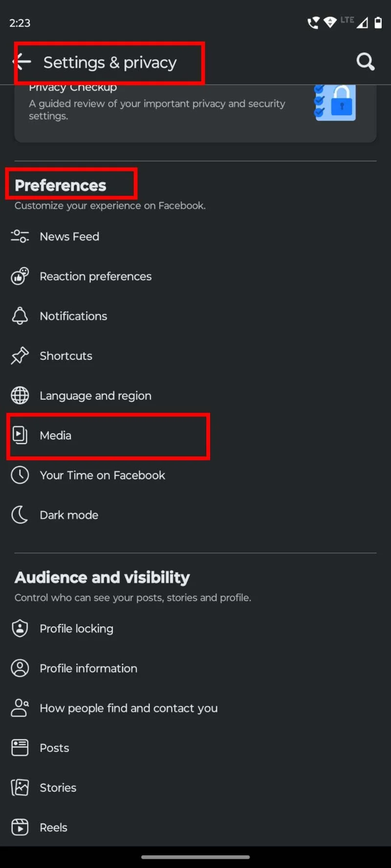Tap the back arrow icon
Viewport: 391px width, 868px height.
coord(22,62)
